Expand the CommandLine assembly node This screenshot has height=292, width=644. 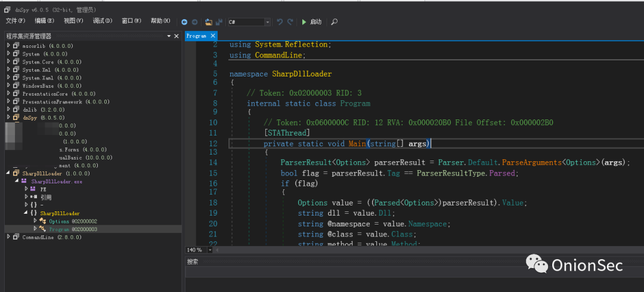pos(8,237)
